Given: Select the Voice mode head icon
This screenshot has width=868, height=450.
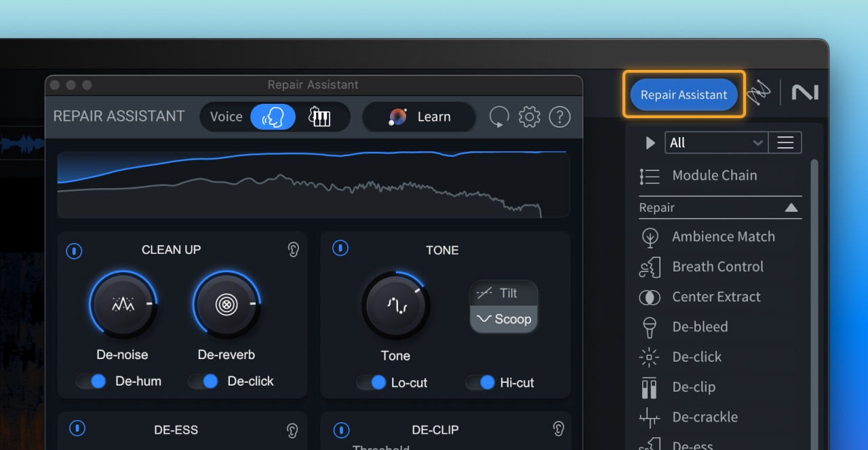Looking at the screenshot, I should [273, 117].
